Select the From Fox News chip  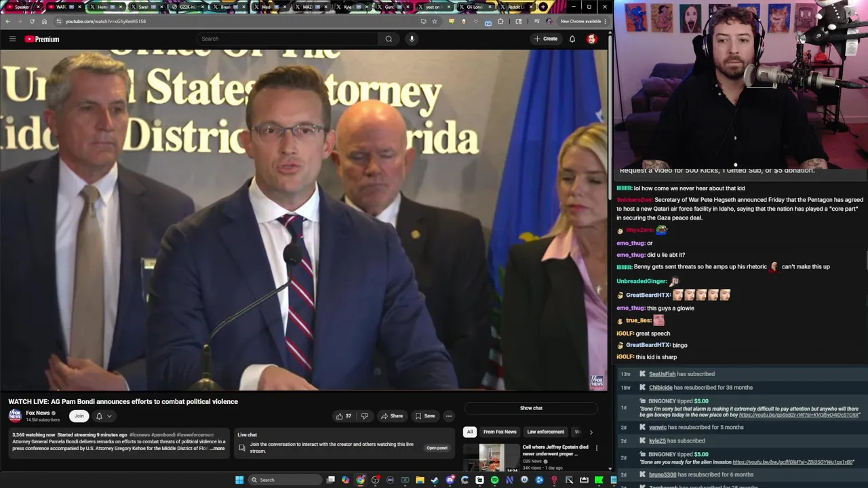500,432
